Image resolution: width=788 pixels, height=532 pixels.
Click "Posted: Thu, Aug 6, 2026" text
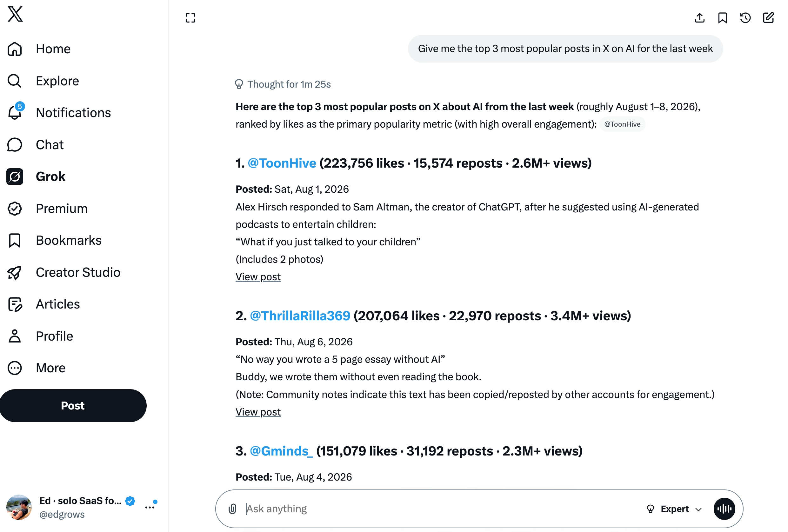(x=294, y=342)
